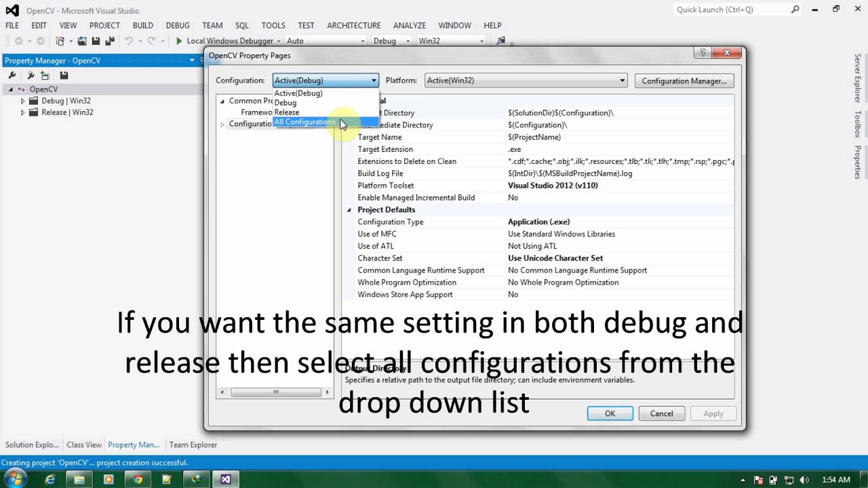
Task: Open the BUILD menu
Action: point(143,25)
